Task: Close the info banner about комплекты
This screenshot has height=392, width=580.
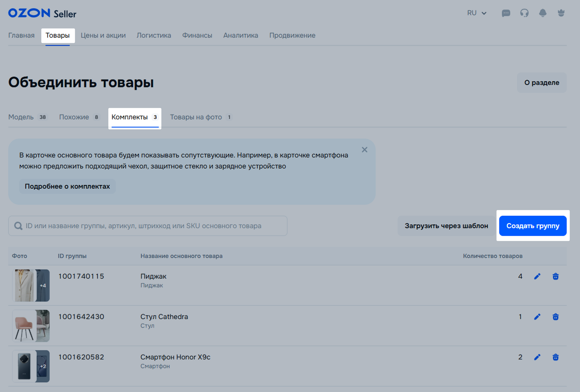Action: (x=364, y=150)
